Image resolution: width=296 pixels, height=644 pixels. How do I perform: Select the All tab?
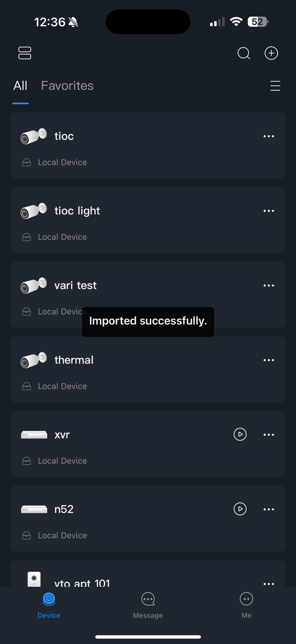[x=20, y=86]
